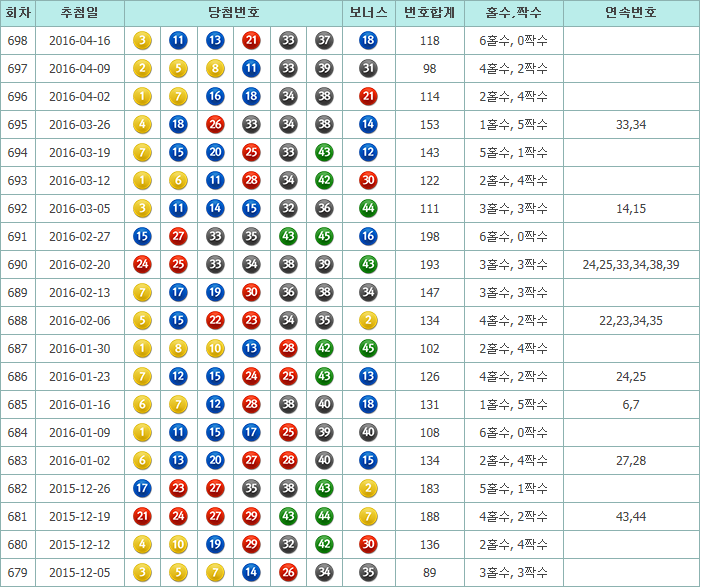Click the 번호합계 column header
Screen dimensions: 701x588
[x=430, y=13]
